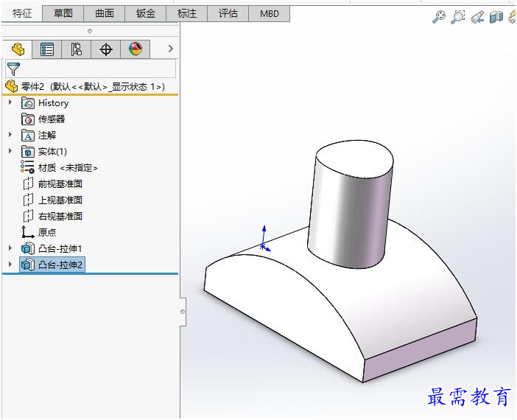Click the Zoom to Area icon
Viewport: 517px width, 420px height.
tap(457, 16)
